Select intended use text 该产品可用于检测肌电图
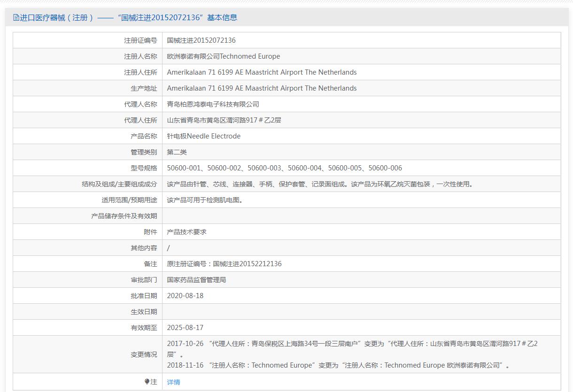This screenshot has width=573, height=392. click(206, 200)
